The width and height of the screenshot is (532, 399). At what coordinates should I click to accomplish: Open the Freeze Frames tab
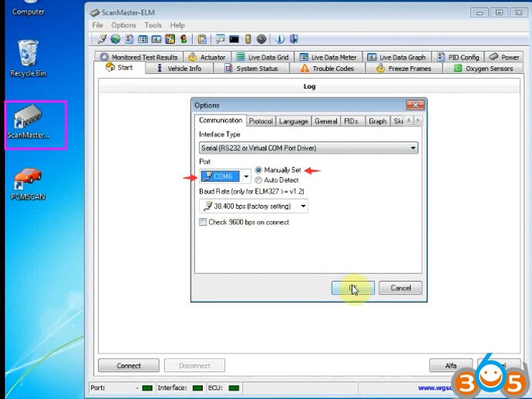click(x=404, y=69)
